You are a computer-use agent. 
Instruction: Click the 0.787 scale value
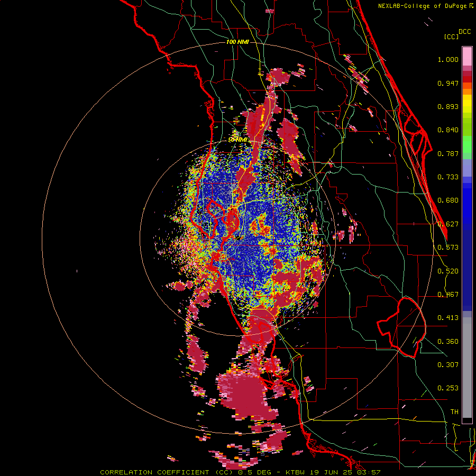(448, 153)
